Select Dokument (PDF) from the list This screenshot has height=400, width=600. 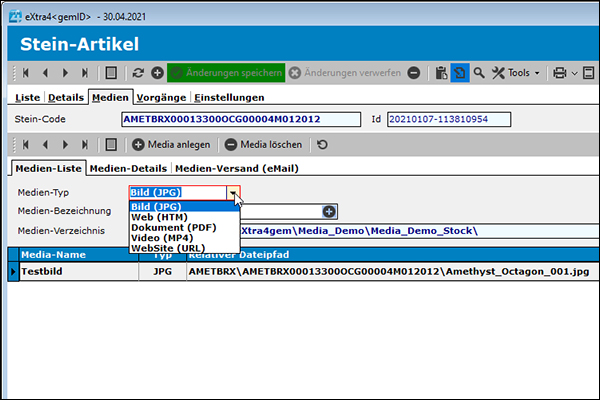(x=173, y=227)
